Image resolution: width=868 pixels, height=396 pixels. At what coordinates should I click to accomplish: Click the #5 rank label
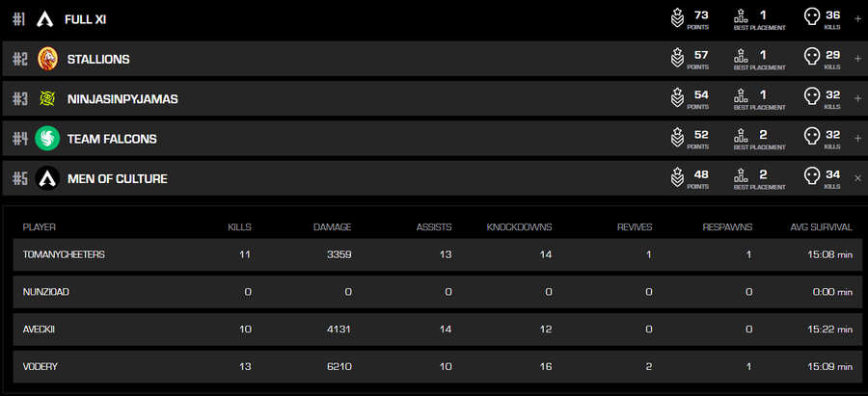point(20,178)
